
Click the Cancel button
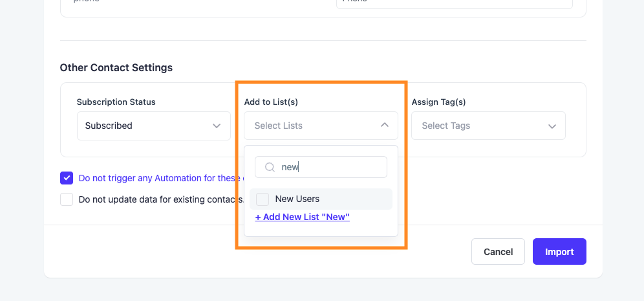[x=499, y=252]
